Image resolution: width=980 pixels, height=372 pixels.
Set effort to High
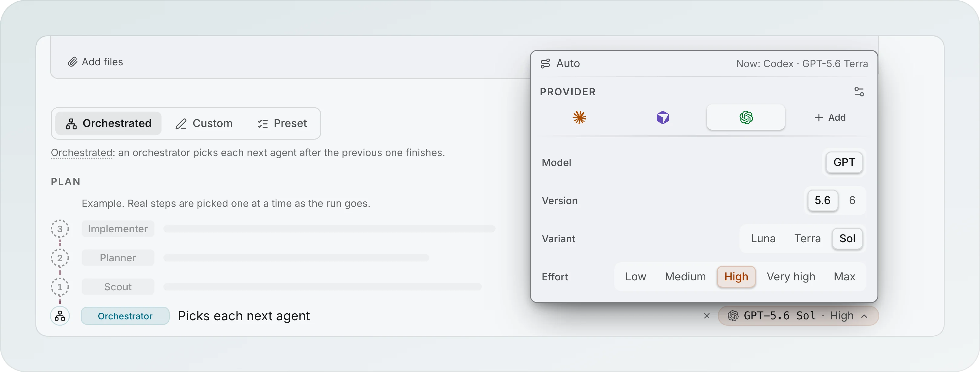click(736, 276)
